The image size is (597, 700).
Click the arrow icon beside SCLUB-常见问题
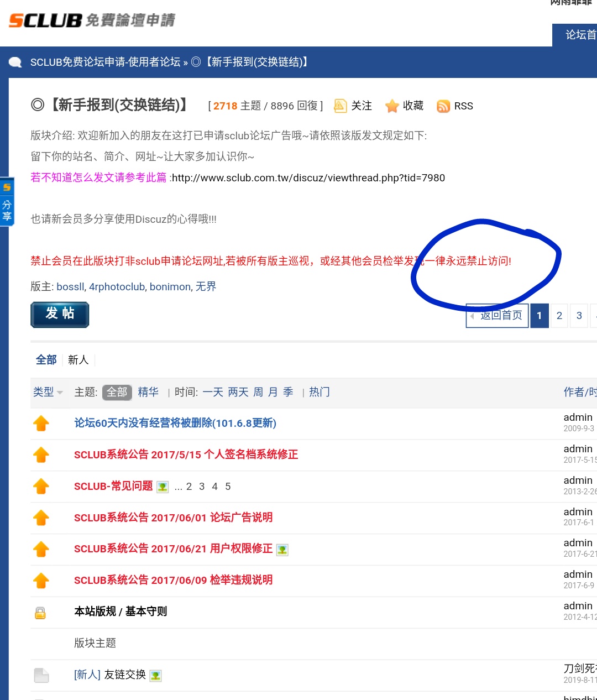[41, 487]
